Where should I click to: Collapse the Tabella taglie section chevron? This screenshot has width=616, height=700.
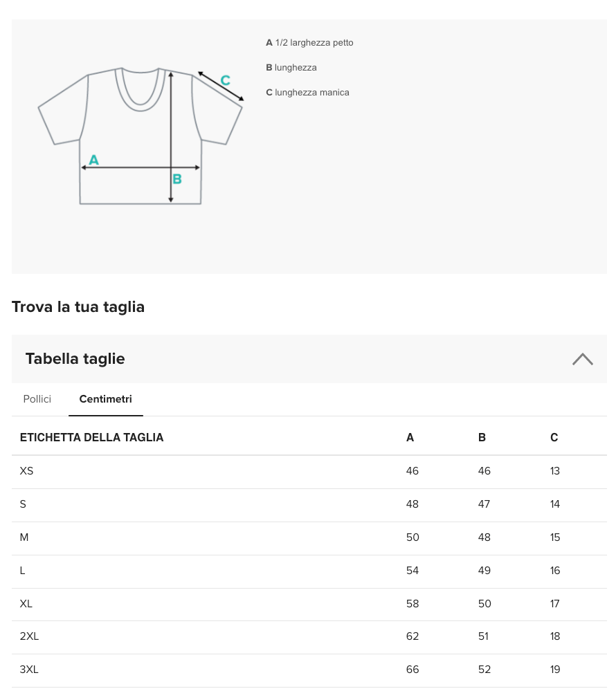tap(582, 359)
